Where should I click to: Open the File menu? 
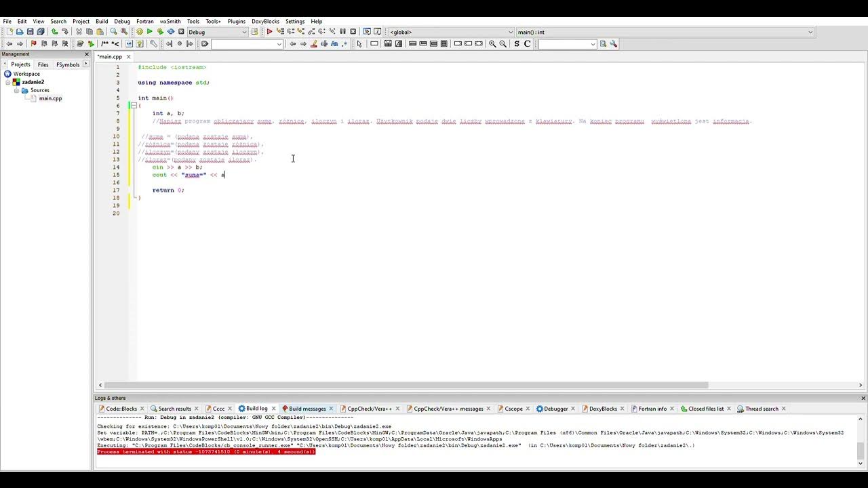[7, 21]
